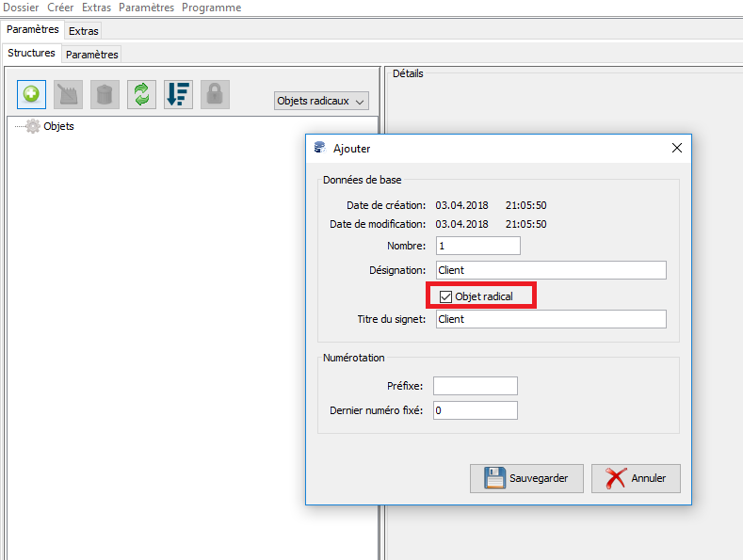743x560 pixels.
Task: Close the Ajouter dialog with X
Action: tap(676, 148)
